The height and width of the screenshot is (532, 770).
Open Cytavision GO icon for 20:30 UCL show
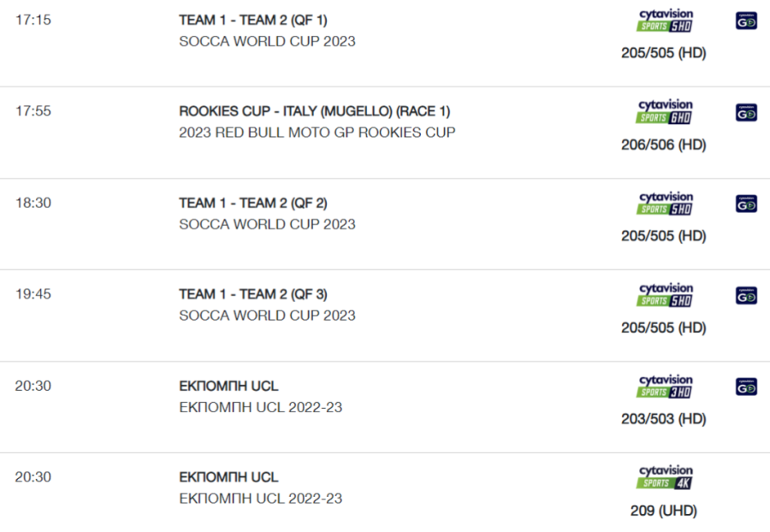pyautogui.click(x=746, y=387)
